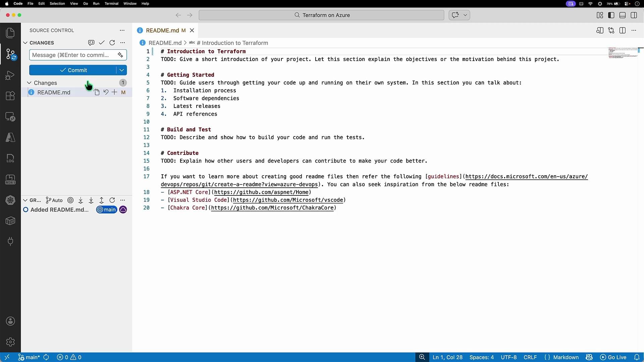Image resolution: width=644 pixels, height=362 pixels.
Task: Open Run and Debug view
Action: (10, 75)
